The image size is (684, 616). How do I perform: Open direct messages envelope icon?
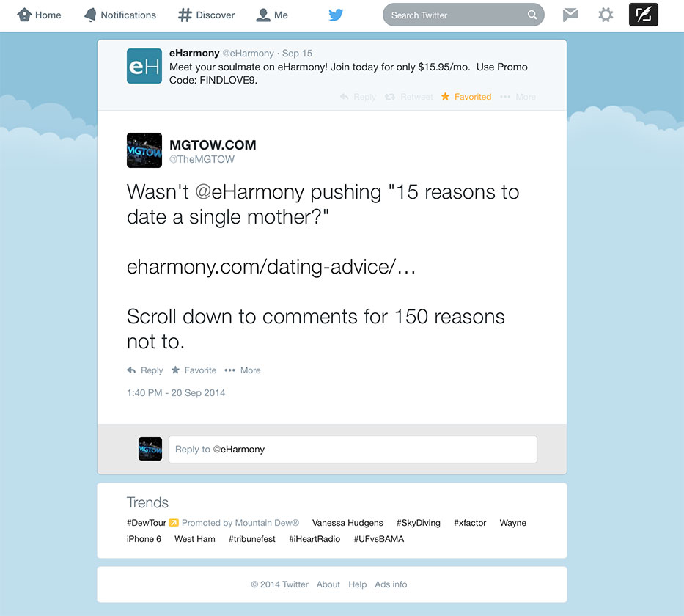click(570, 15)
